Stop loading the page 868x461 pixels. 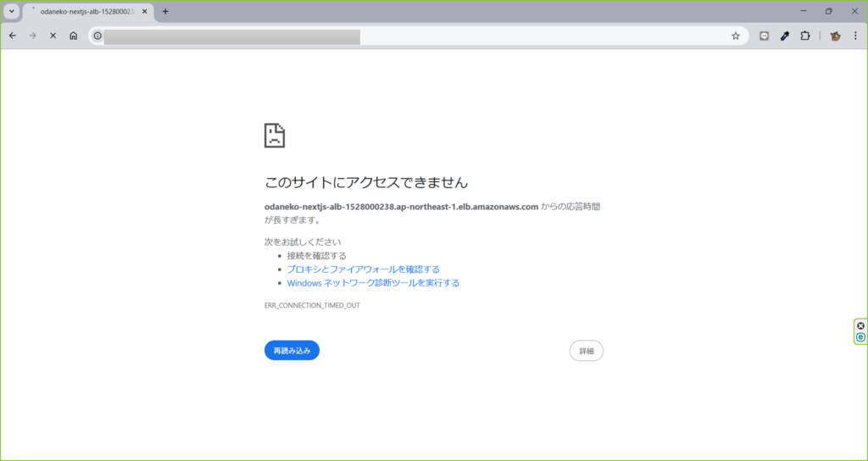pyautogui.click(x=53, y=36)
